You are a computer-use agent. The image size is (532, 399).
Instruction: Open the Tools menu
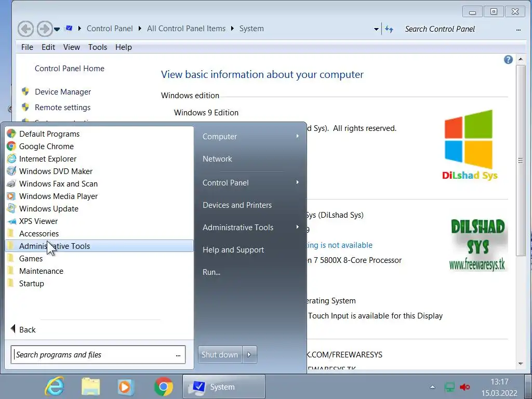(98, 47)
